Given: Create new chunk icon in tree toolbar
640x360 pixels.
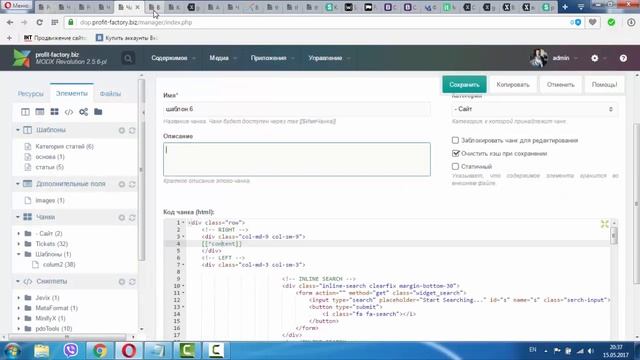Looking at the screenshot, I should tap(54, 112).
